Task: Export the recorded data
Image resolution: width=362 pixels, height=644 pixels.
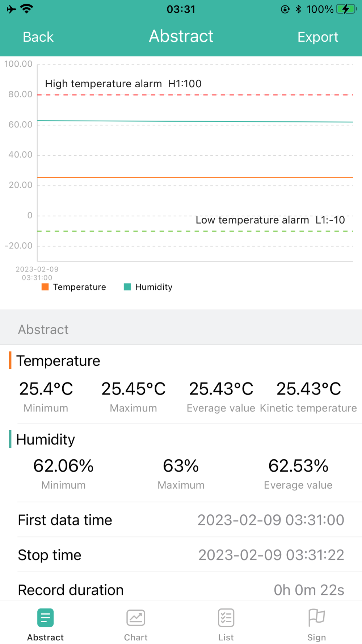Action: [x=318, y=37]
